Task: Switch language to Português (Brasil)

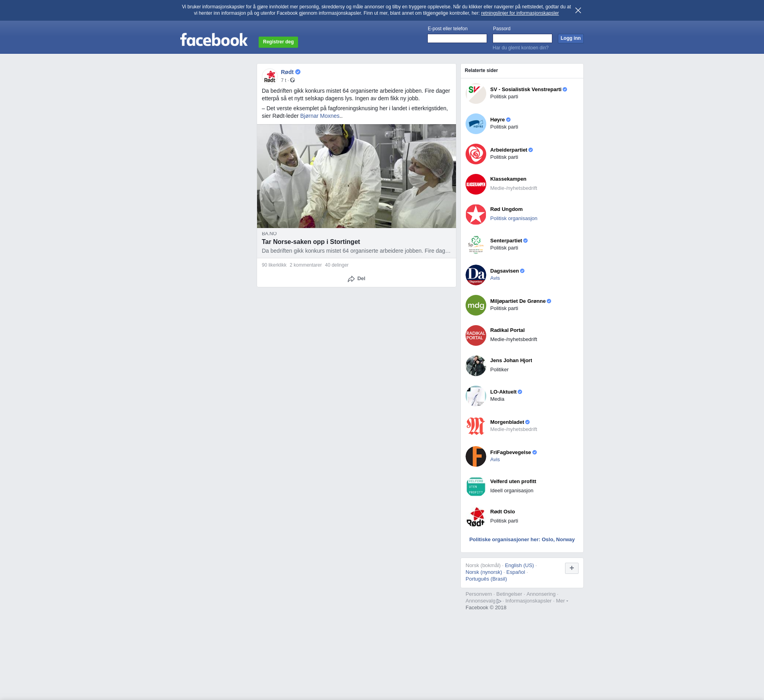Action: click(486, 579)
